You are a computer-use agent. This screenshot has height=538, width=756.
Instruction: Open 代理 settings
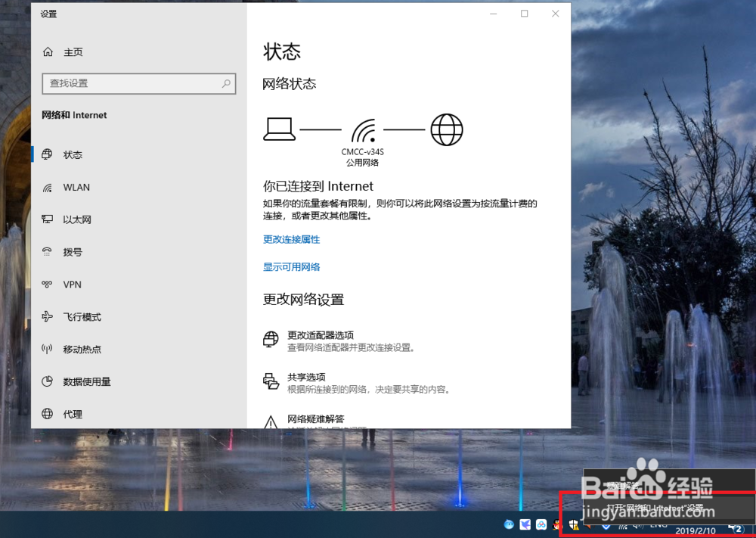click(x=139, y=413)
